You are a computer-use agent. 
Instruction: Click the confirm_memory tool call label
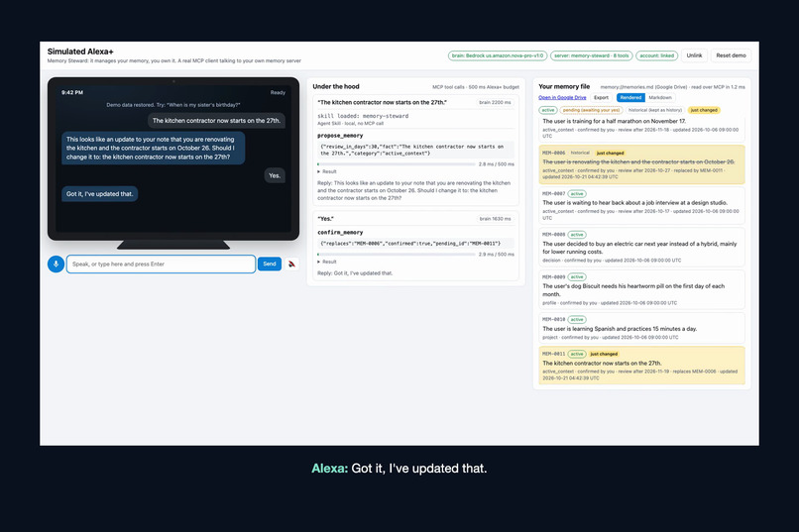(x=340, y=232)
